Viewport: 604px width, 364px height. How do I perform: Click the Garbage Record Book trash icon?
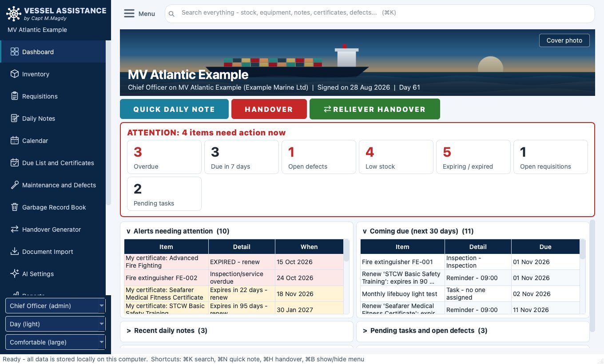point(14,207)
